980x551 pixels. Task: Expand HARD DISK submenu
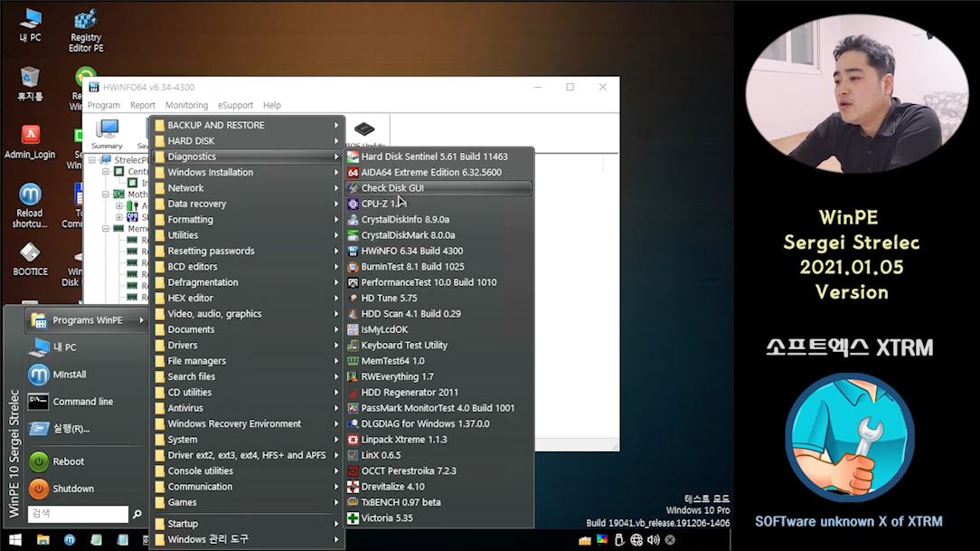click(x=248, y=141)
